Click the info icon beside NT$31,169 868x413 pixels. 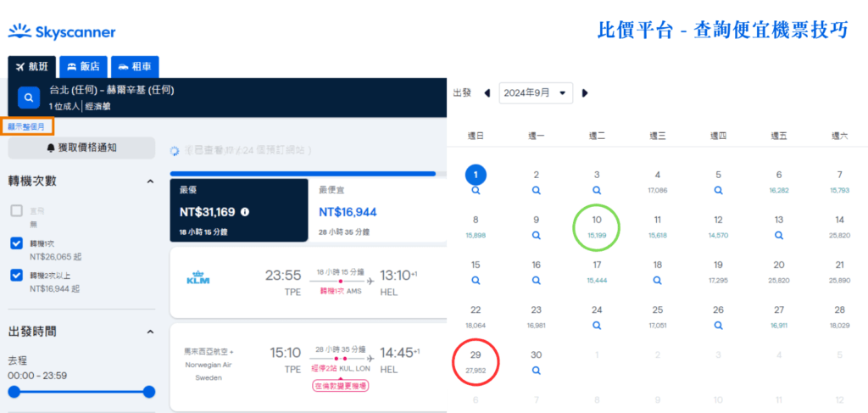245,211
